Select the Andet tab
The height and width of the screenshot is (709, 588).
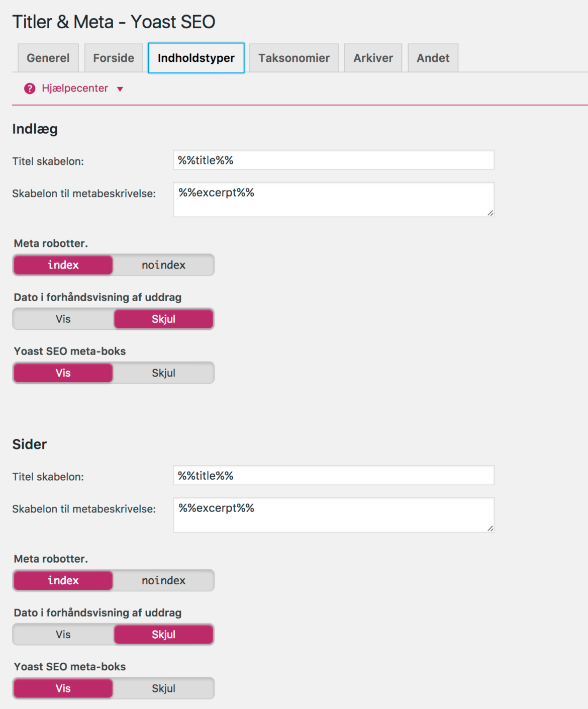(x=433, y=57)
